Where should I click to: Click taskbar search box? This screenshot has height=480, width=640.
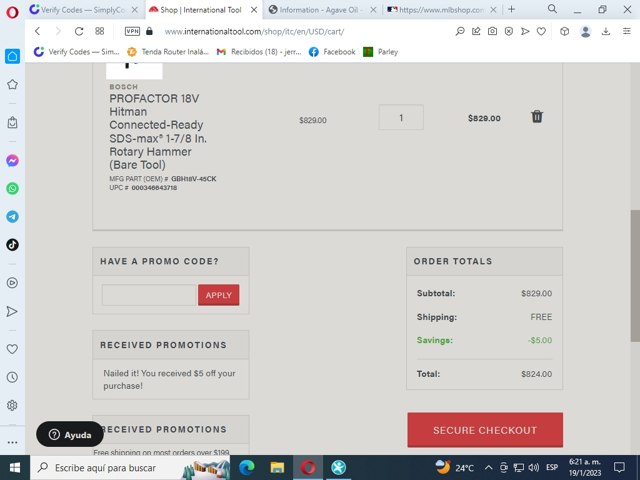pos(129,468)
